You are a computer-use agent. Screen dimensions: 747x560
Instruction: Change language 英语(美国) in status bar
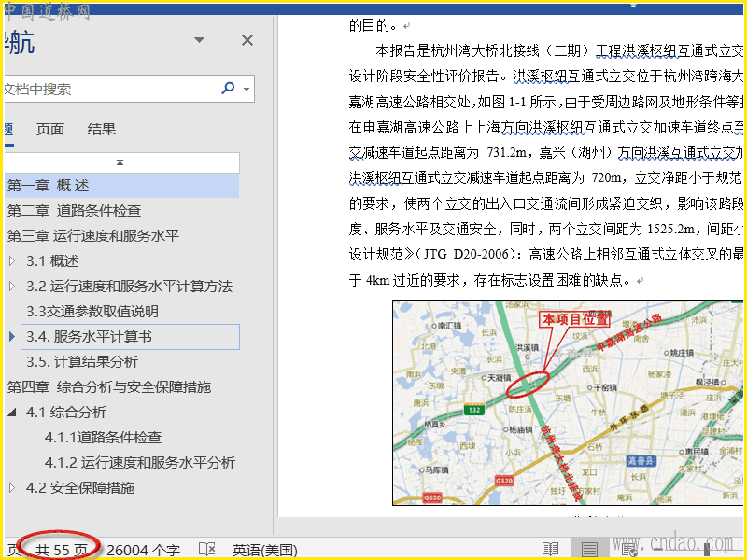coord(265,550)
